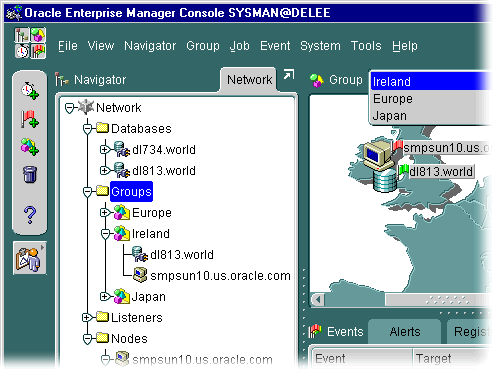
Task: Click the database cylinder icon on the map
Action: pos(384,181)
